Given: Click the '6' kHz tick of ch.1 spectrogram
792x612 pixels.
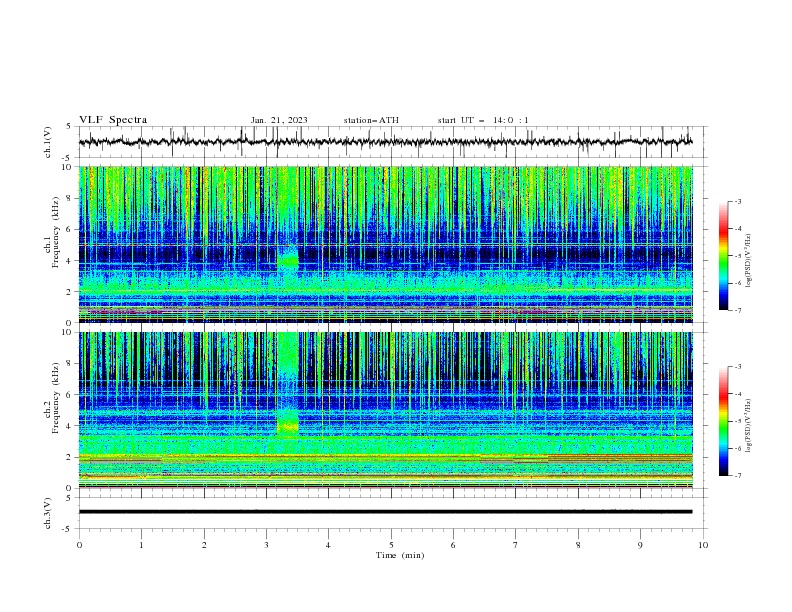Looking at the screenshot, I should 71,229.
